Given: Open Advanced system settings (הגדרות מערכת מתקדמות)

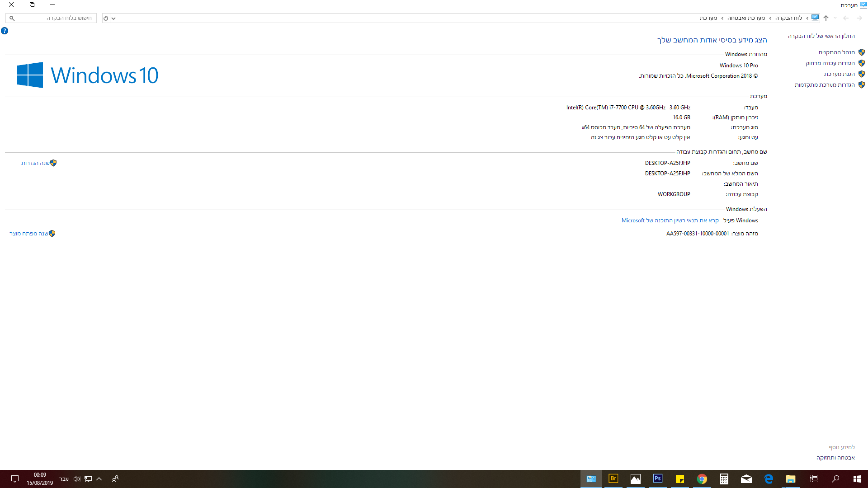Looking at the screenshot, I should [x=825, y=85].
